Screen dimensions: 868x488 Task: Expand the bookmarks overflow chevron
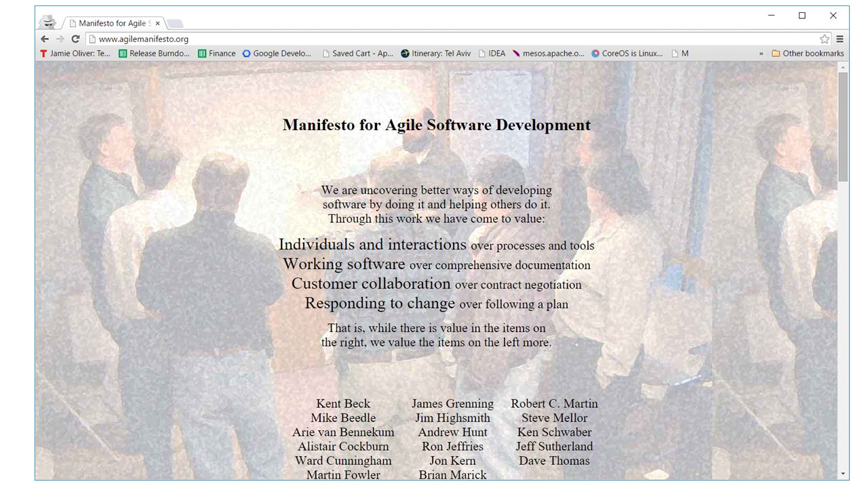click(761, 54)
